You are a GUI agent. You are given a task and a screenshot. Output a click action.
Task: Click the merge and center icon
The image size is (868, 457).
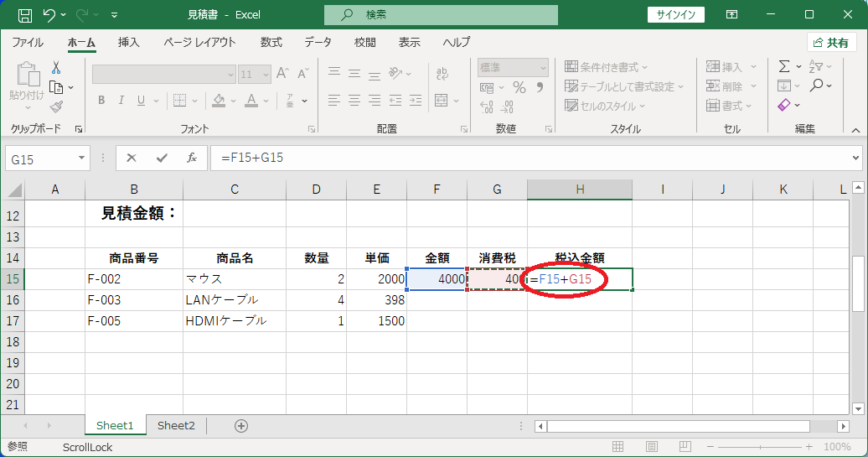coord(442,101)
